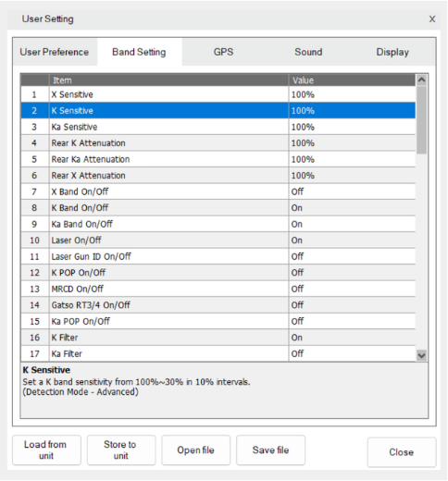
Task: Click the Load from unit button
Action: pyautogui.click(x=46, y=450)
